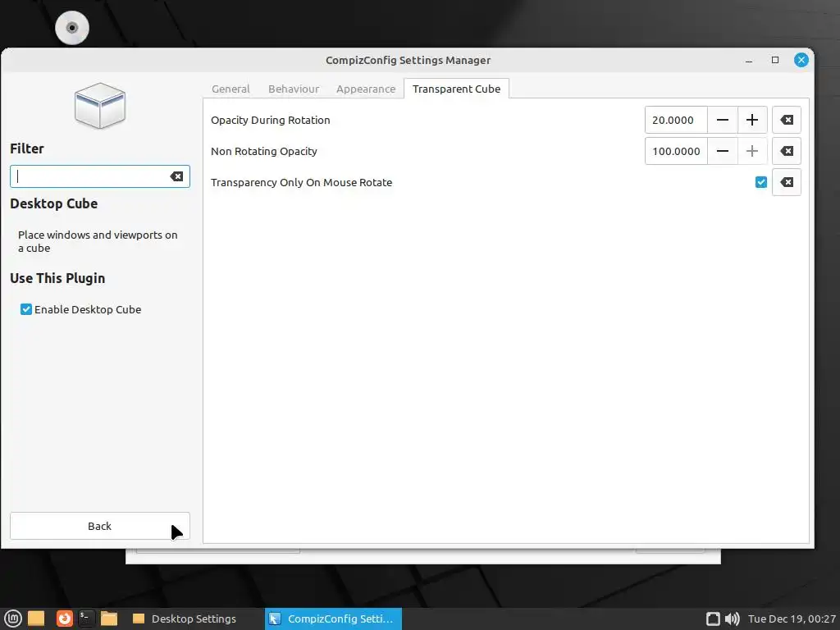Toggle Transparency Only On Mouse Rotate checkbox
840x630 pixels.
[760, 182]
